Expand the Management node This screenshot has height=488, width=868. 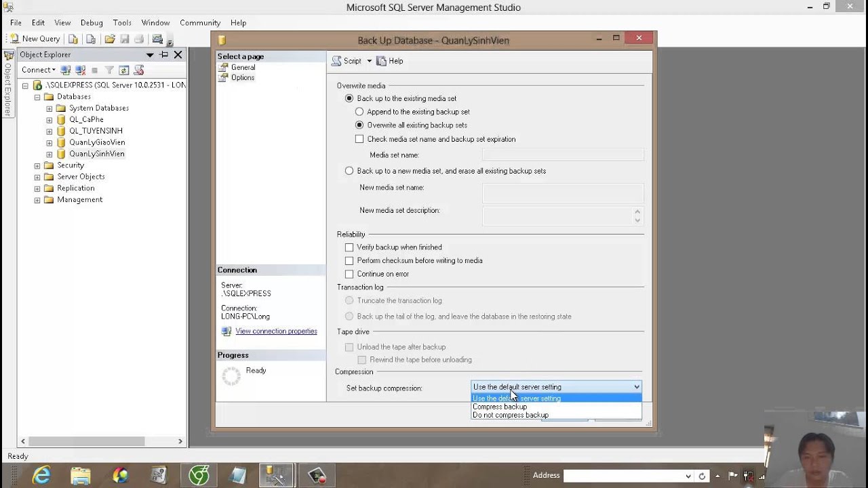[37, 200]
